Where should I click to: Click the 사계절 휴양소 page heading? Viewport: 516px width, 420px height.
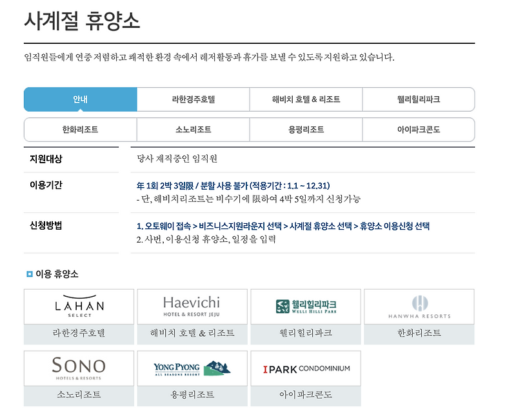tap(82, 21)
